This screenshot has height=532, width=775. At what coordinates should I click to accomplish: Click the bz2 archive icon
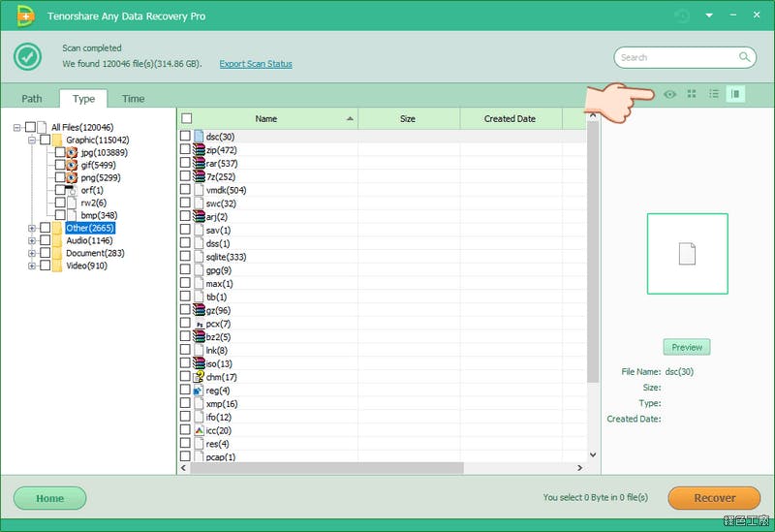(x=199, y=336)
